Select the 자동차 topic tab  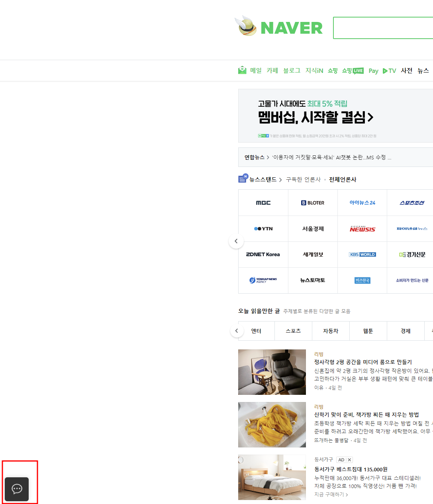click(x=331, y=331)
